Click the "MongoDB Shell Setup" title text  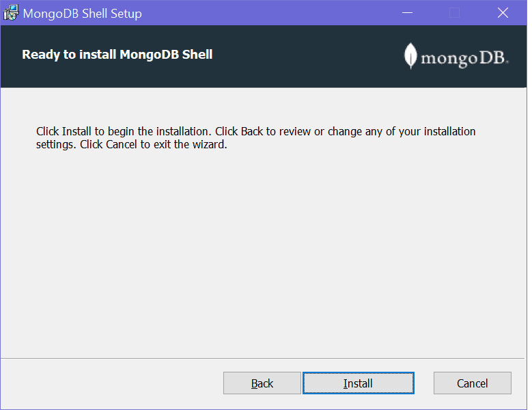(83, 14)
